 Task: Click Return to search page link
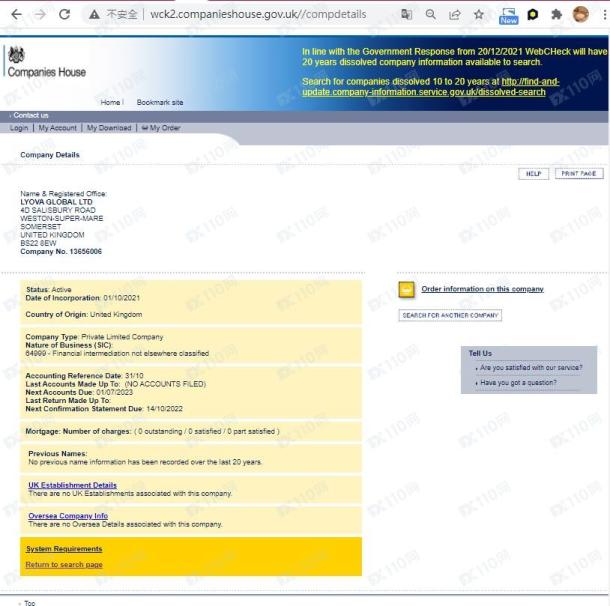click(x=64, y=564)
